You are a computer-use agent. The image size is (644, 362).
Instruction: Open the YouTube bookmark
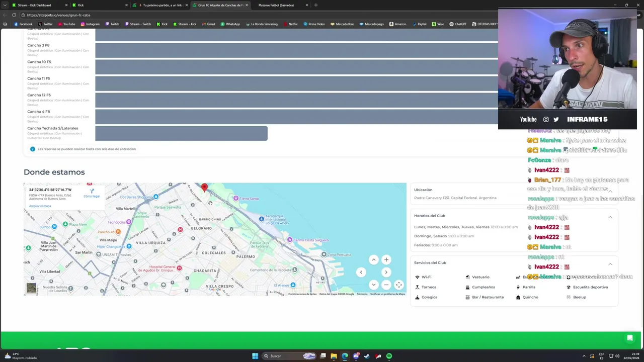[x=66, y=24]
